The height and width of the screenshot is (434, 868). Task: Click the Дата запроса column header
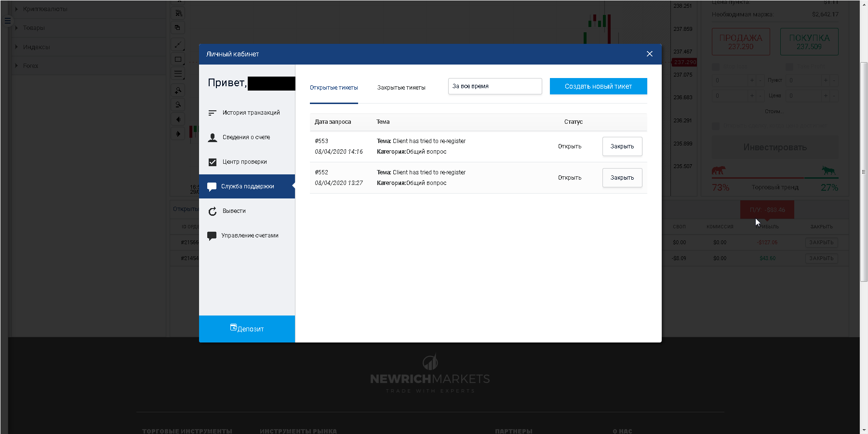333,122
